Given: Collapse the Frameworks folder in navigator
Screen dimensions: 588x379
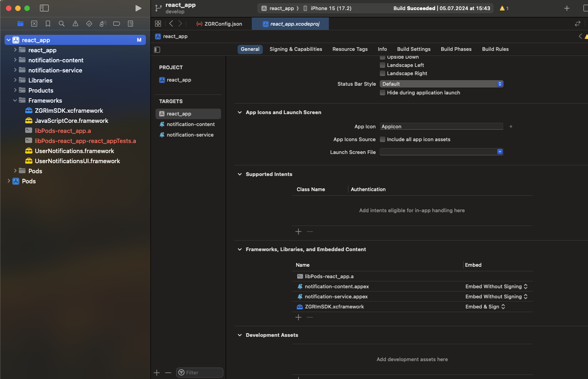Looking at the screenshot, I should click(x=15, y=100).
